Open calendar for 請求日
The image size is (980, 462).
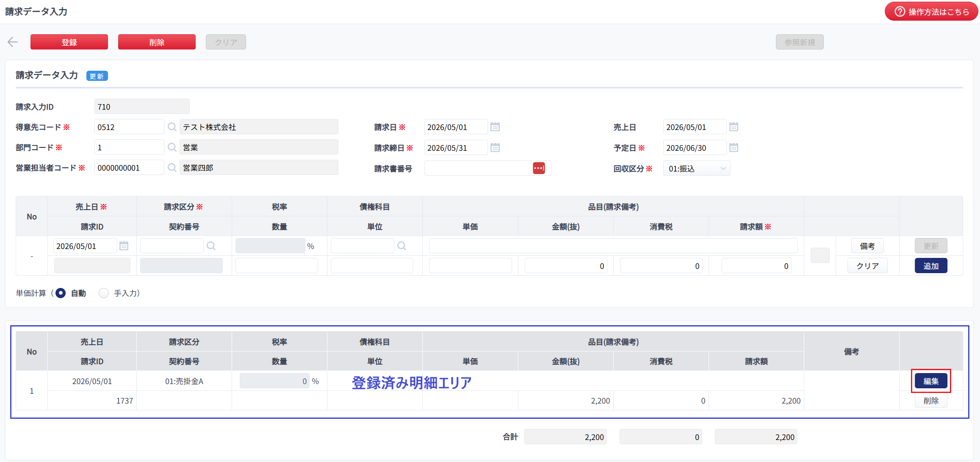(x=495, y=127)
